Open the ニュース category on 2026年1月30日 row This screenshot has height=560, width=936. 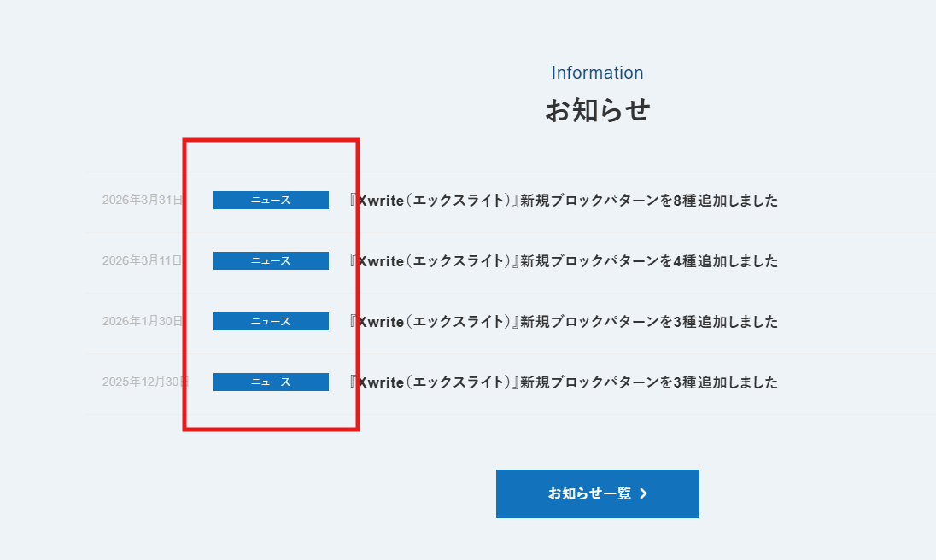(x=270, y=322)
